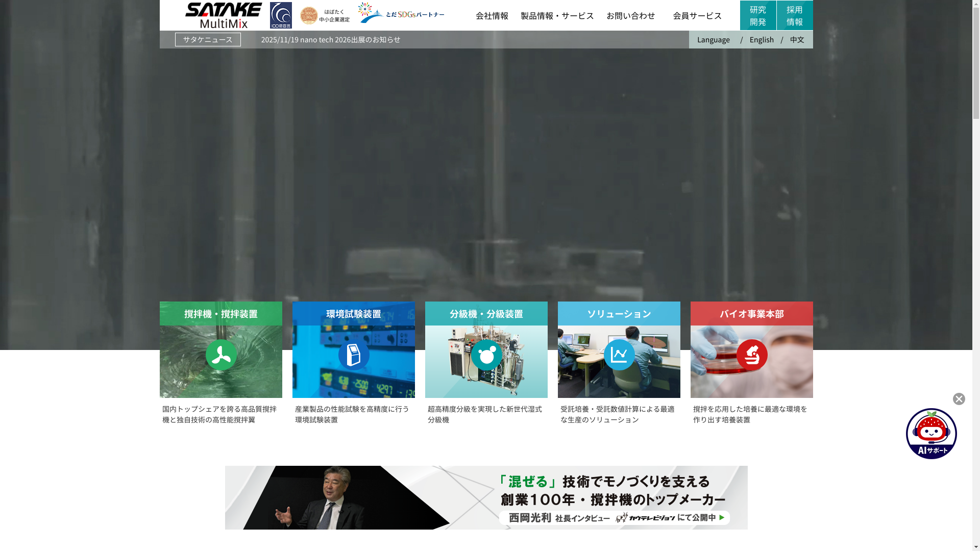
Task: Open the nano tech 2026 news announcement
Action: [x=330, y=40]
